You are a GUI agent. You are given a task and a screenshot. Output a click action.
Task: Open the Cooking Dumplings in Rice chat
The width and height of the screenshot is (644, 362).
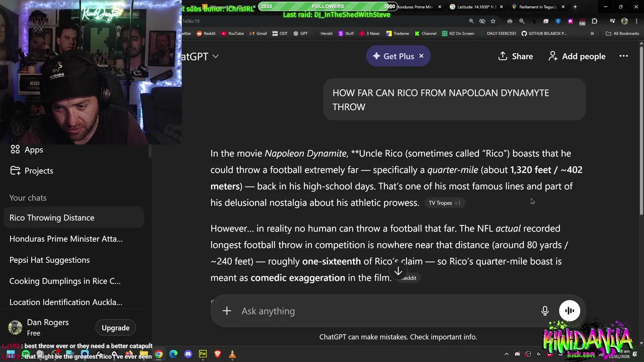74,281
